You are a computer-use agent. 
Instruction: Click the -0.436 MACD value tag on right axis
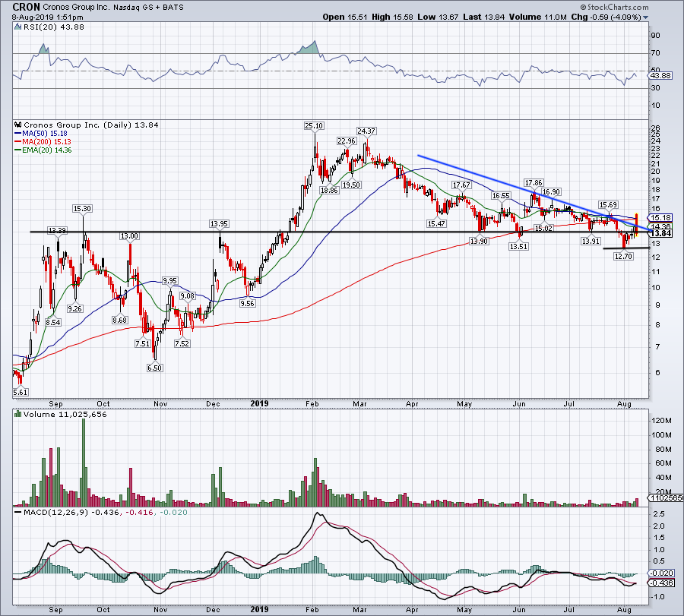(662, 583)
